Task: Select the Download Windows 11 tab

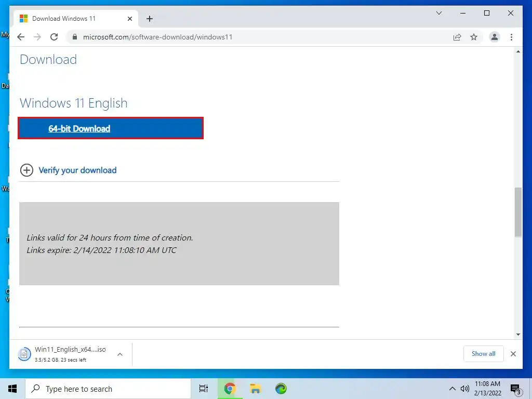Action: tap(76, 19)
